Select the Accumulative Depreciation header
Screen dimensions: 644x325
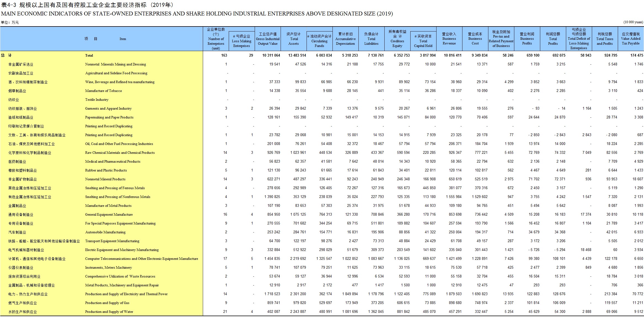click(x=345, y=39)
